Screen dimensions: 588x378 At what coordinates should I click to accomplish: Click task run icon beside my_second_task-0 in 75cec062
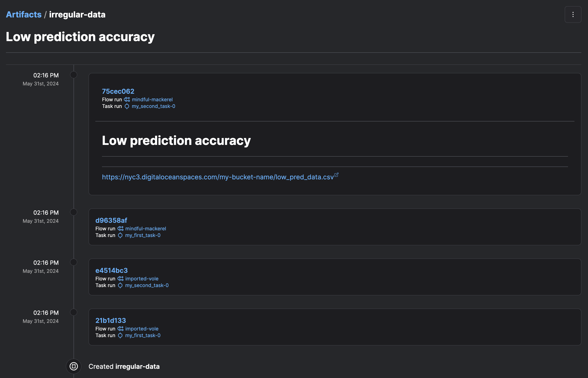[x=127, y=106]
